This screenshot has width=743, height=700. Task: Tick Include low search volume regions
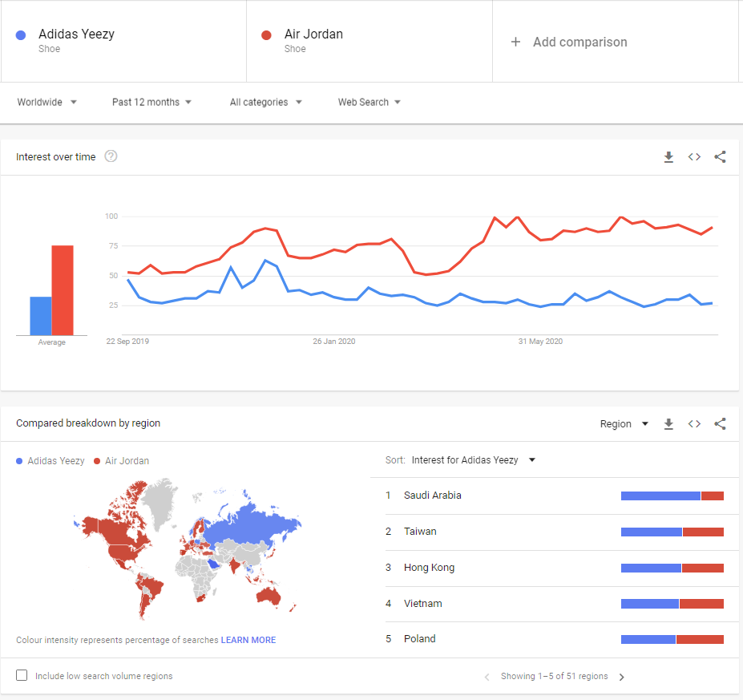tap(22, 675)
